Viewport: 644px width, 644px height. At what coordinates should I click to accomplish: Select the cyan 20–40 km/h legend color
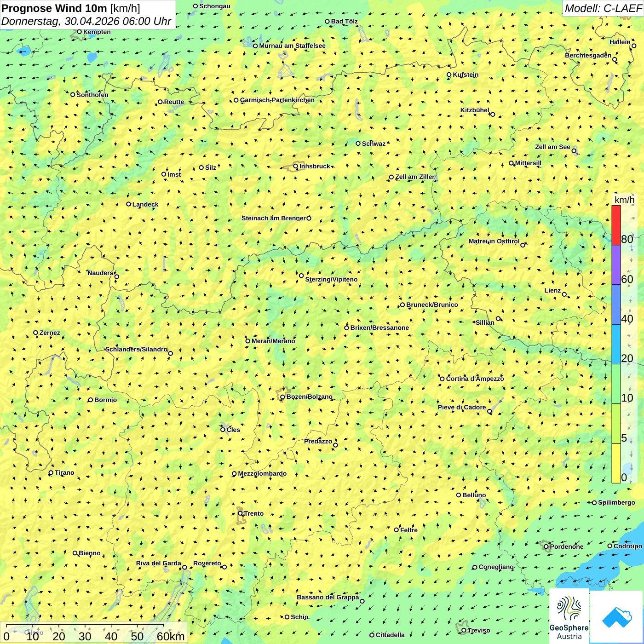click(616, 345)
